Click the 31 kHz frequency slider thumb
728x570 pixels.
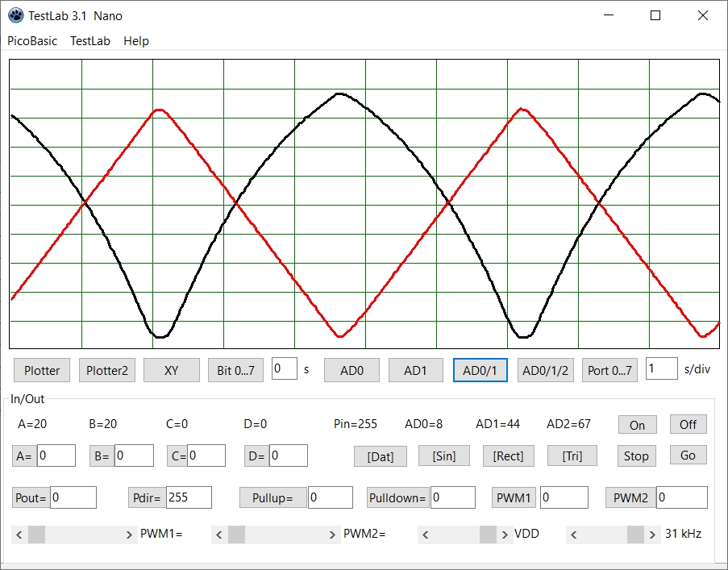pos(635,534)
